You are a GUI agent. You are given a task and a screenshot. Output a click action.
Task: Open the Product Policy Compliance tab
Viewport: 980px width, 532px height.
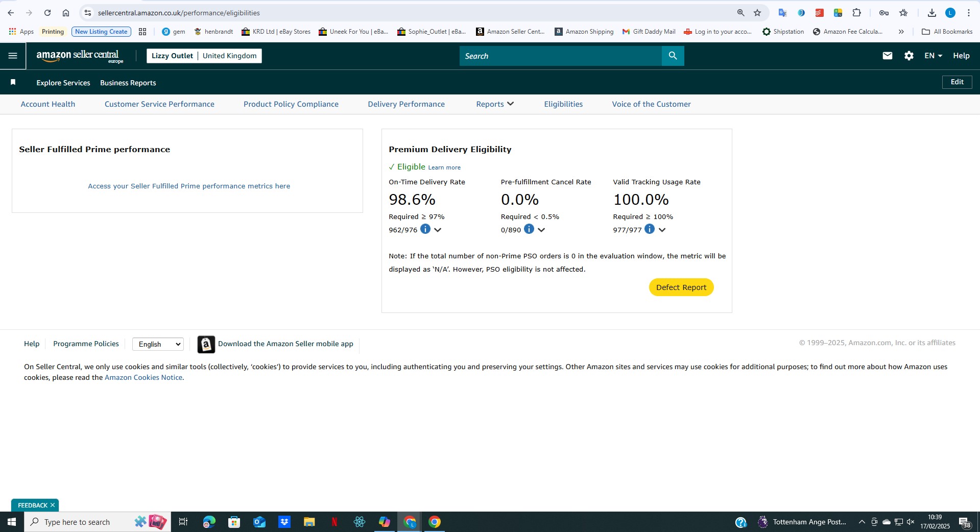(291, 104)
